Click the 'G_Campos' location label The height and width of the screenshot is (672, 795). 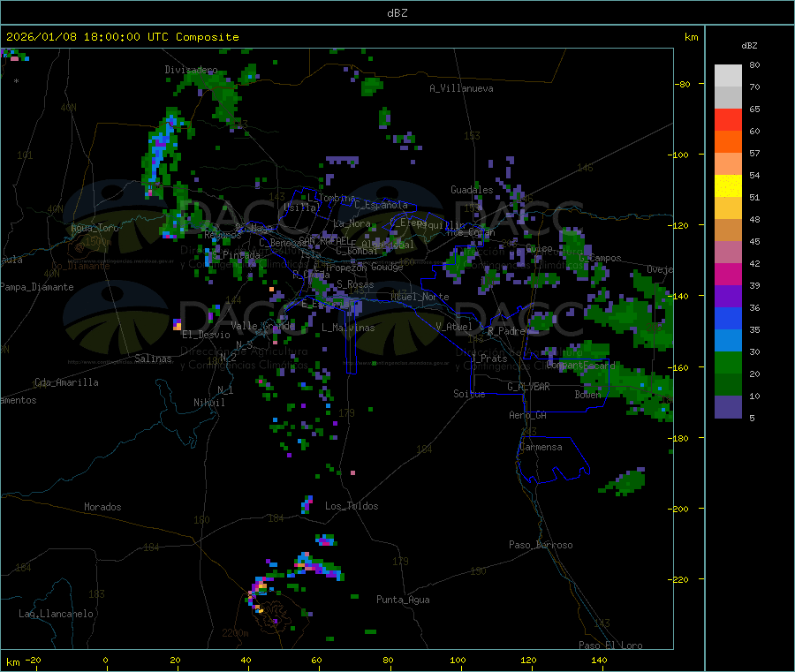click(x=600, y=258)
